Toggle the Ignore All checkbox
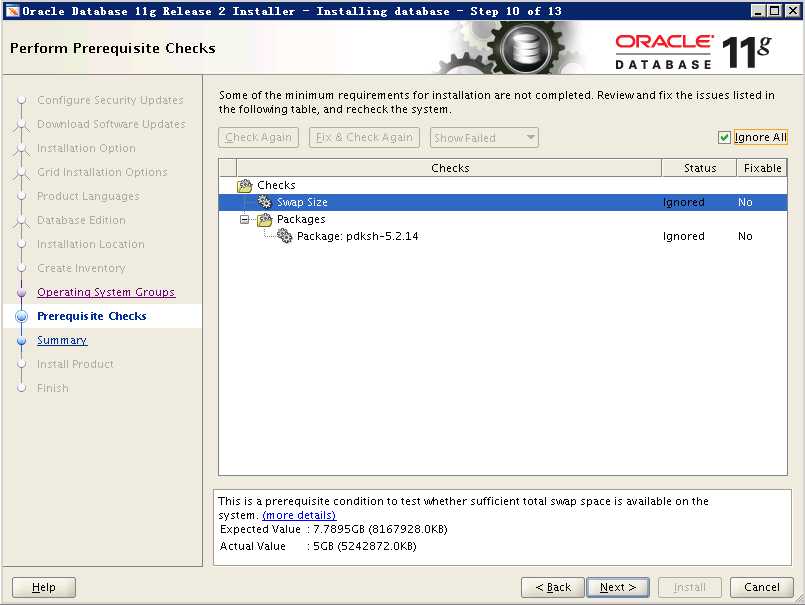The width and height of the screenshot is (805, 605). coord(724,138)
